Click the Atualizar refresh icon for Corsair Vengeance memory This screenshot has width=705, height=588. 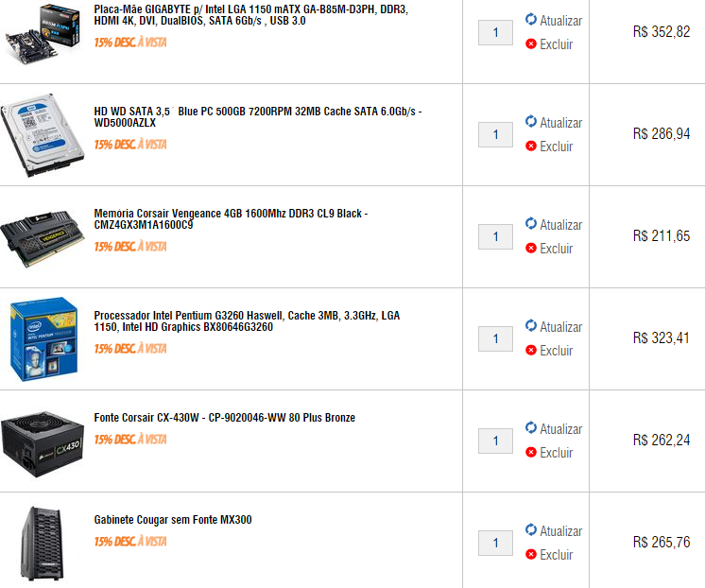pyautogui.click(x=531, y=224)
